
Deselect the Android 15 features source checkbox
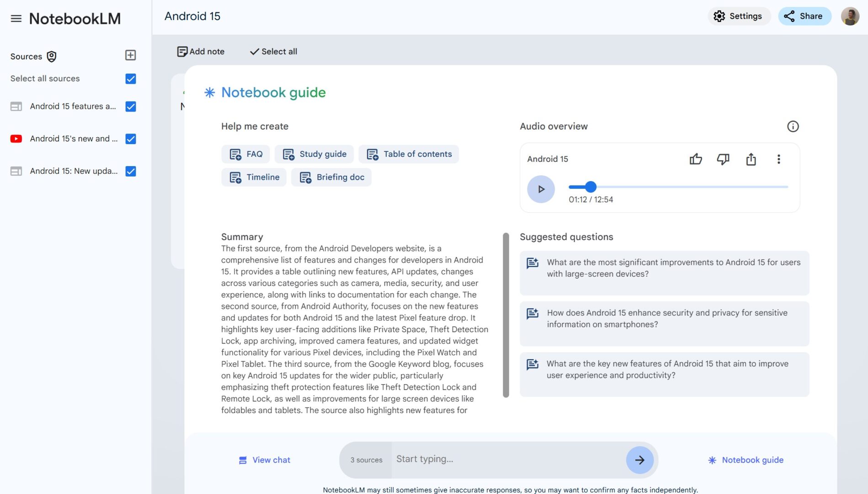[130, 107]
